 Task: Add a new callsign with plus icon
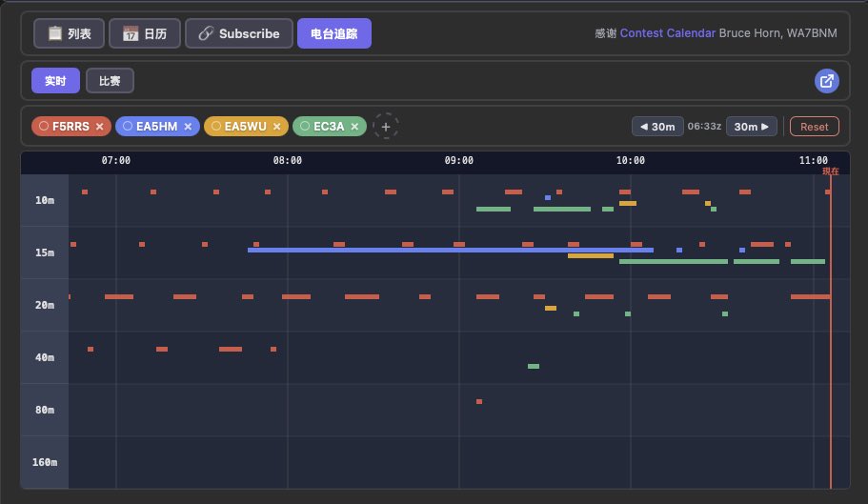click(x=386, y=127)
